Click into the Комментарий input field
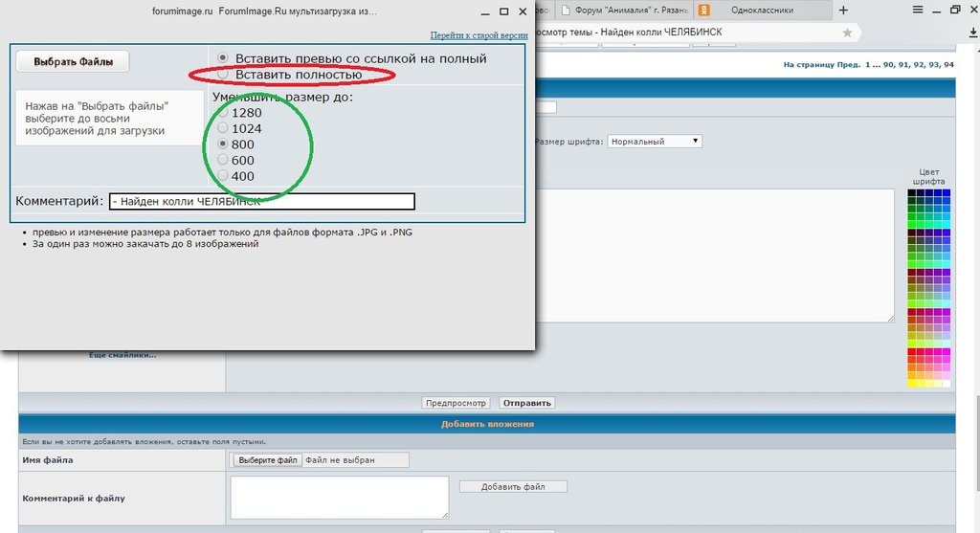The height and width of the screenshot is (533, 980). tap(262, 201)
